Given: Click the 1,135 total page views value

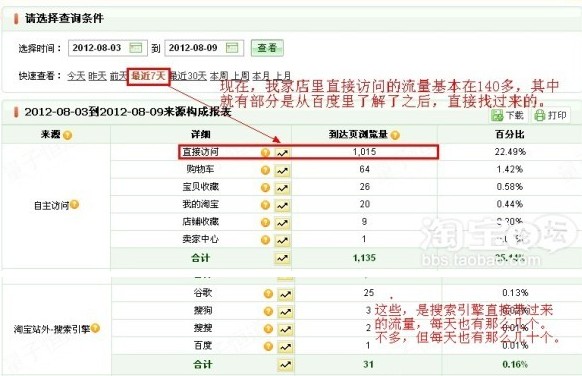Looking at the screenshot, I should (364, 258).
